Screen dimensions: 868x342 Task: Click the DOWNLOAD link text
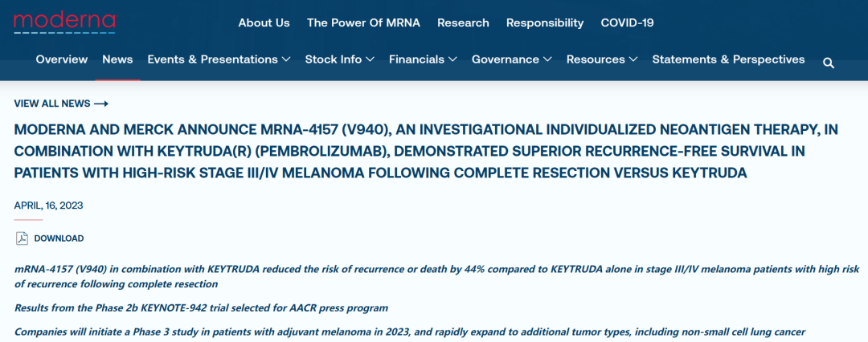pos(59,238)
